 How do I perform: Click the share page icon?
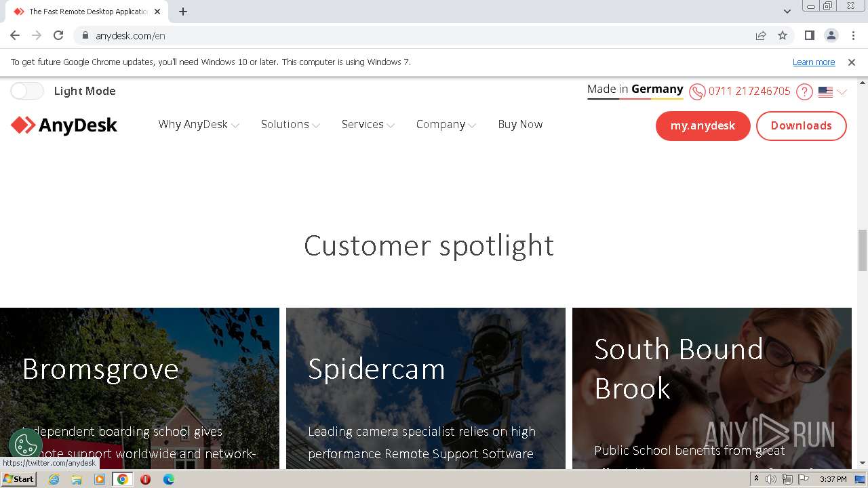point(761,35)
